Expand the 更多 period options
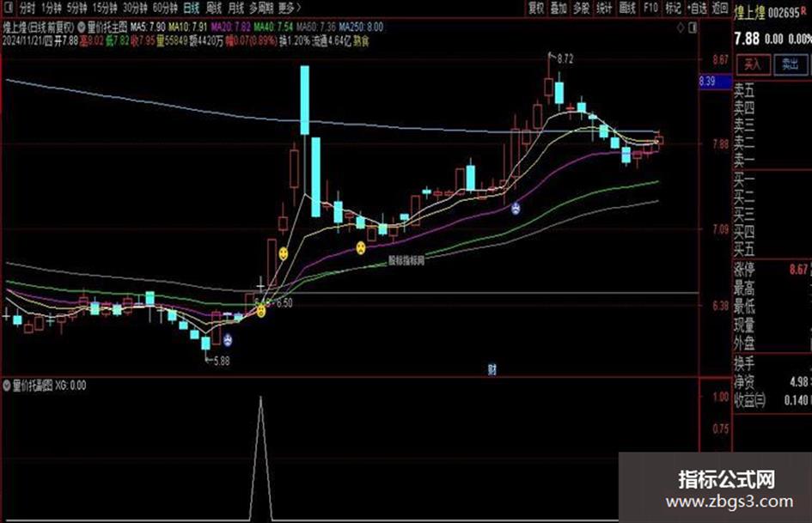Screen dimensions: 812x523 click(x=289, y=8)
